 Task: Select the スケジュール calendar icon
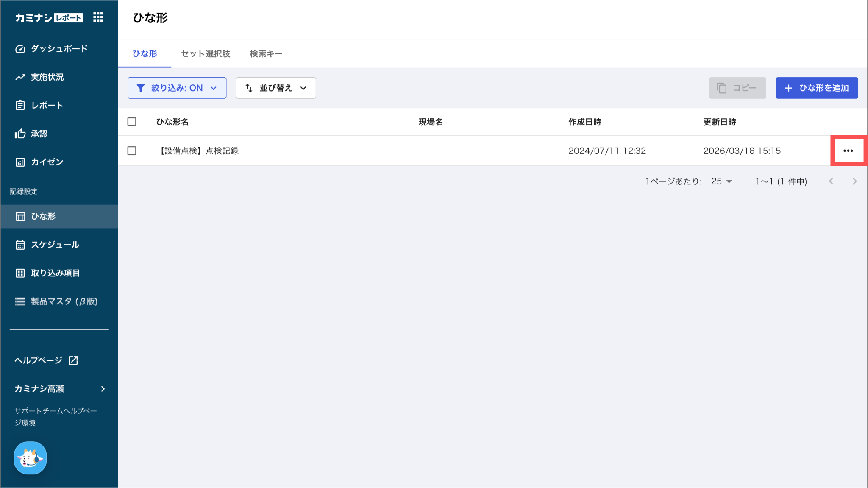[x=20, y=245]
